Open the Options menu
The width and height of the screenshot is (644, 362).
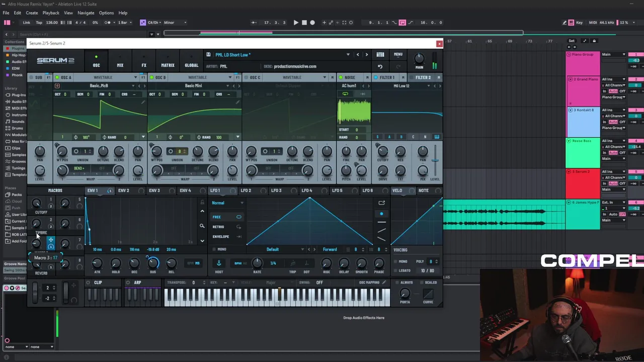click(x=106, y=13)
